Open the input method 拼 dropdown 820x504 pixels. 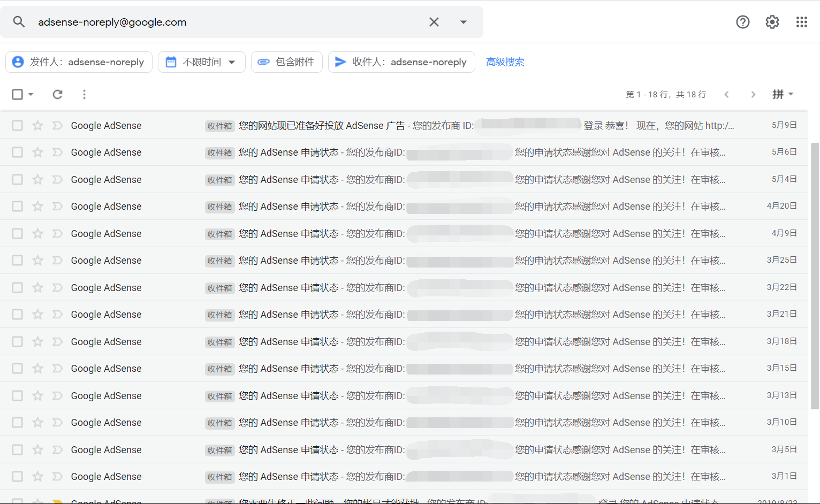pos(782,95)
